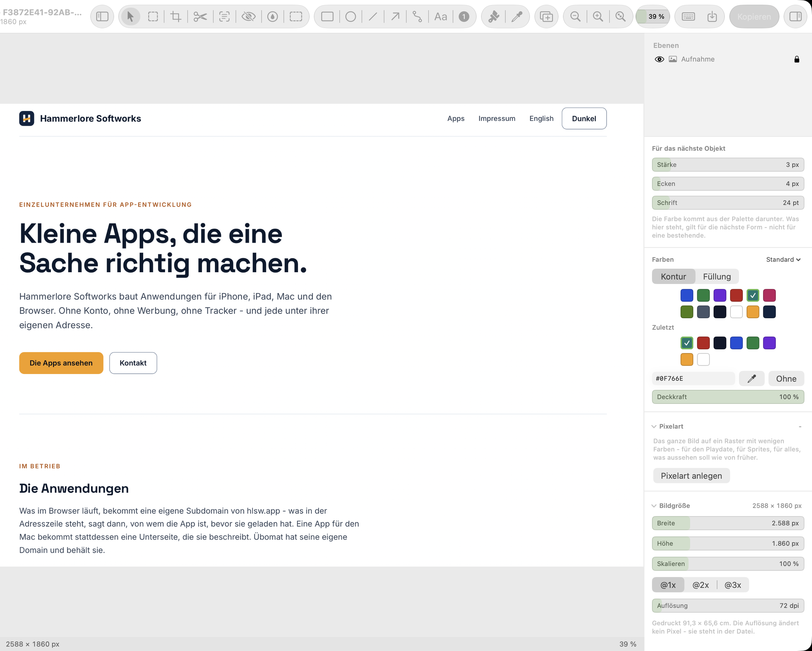Select the scissors cut tool
The image size is (812, 651).
tap(200, 17)
